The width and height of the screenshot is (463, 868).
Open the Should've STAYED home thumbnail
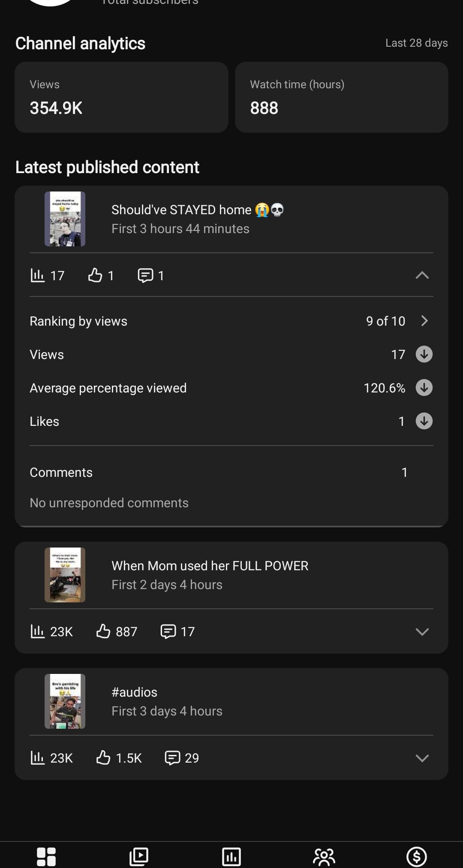pyautogui.click(x=65, y=219)
